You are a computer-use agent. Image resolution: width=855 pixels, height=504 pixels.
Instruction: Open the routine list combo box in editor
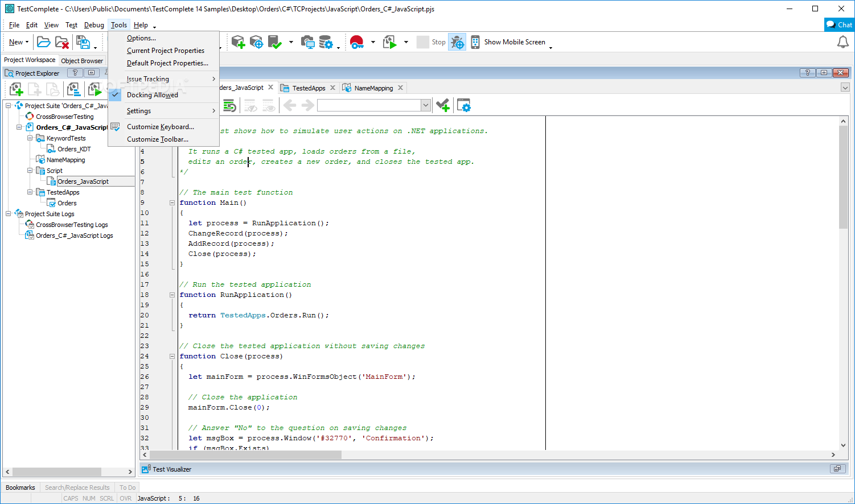pos(373,105)
